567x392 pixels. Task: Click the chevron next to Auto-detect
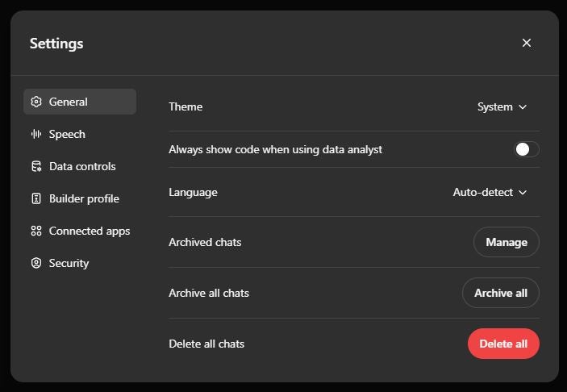[523, 193]
